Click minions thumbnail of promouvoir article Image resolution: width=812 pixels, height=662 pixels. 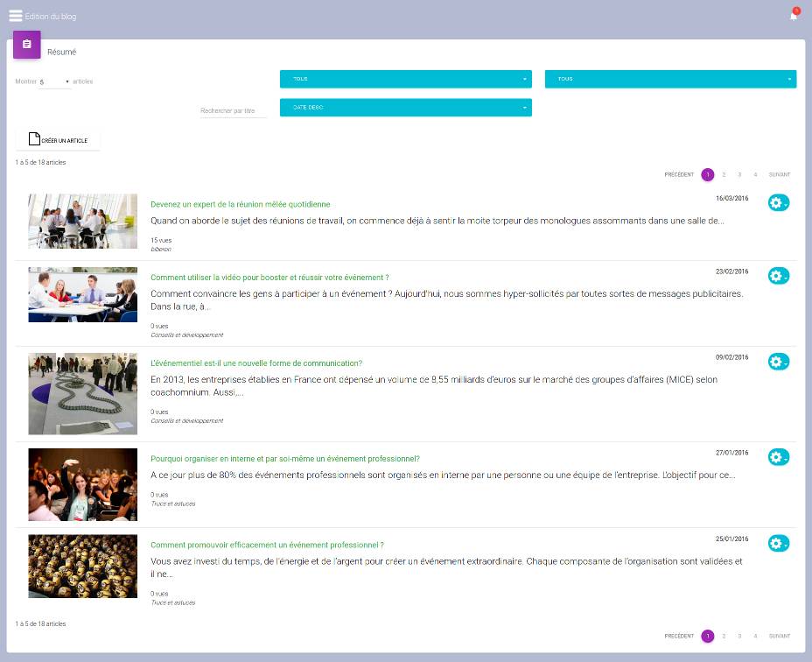pyautogui.click(x=83, y=566)
